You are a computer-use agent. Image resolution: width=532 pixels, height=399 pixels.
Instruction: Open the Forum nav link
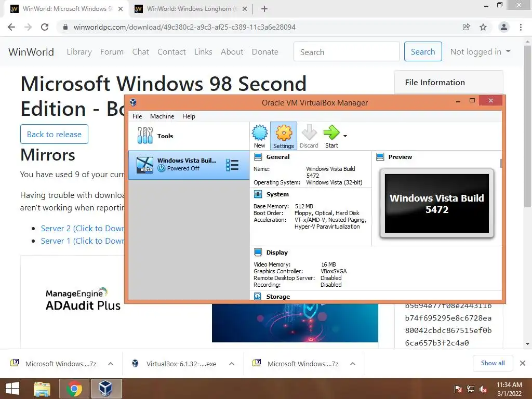coord(112,52)
